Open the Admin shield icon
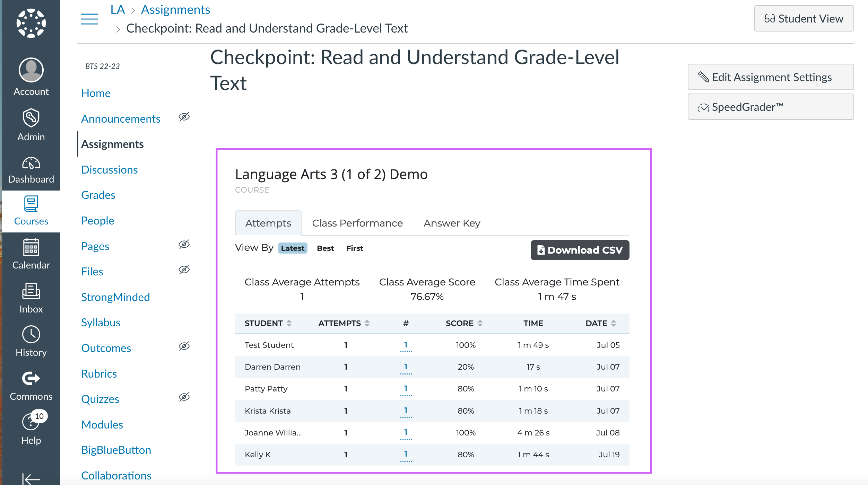Viewport: 868px width, 485px height. pos(31,118)
